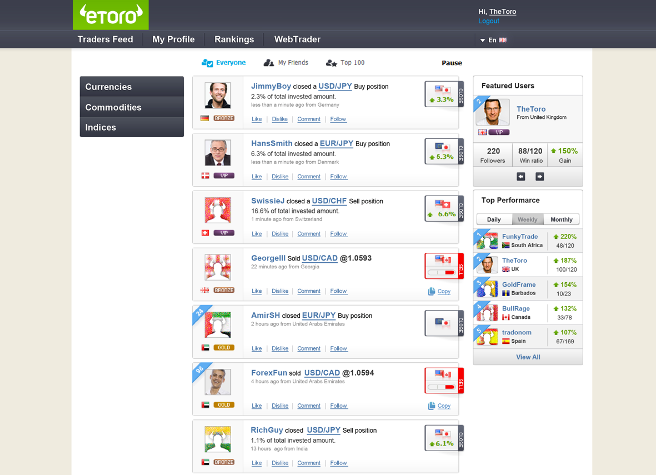
Task: Click the EUR/JPY flag badge on HansSmith's post
Action: [444, 151]
